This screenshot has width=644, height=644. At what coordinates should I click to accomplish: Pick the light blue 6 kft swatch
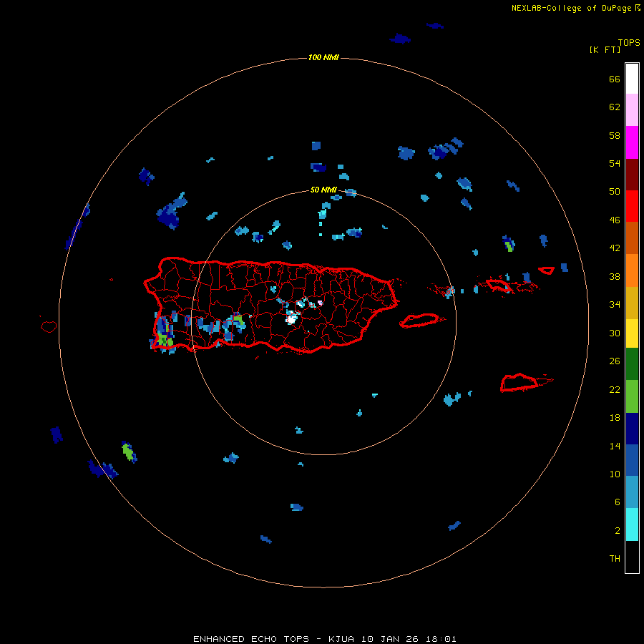[632, 492]
